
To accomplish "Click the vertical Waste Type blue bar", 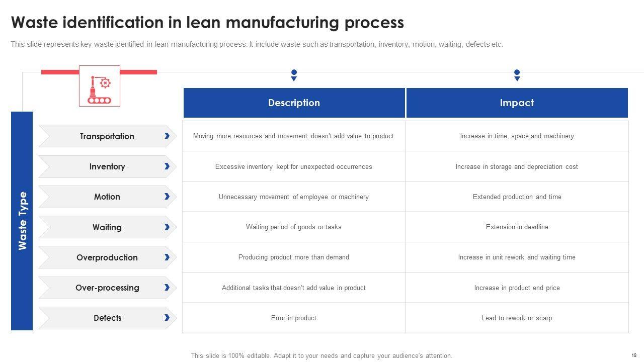I will (x=22, y=221).
